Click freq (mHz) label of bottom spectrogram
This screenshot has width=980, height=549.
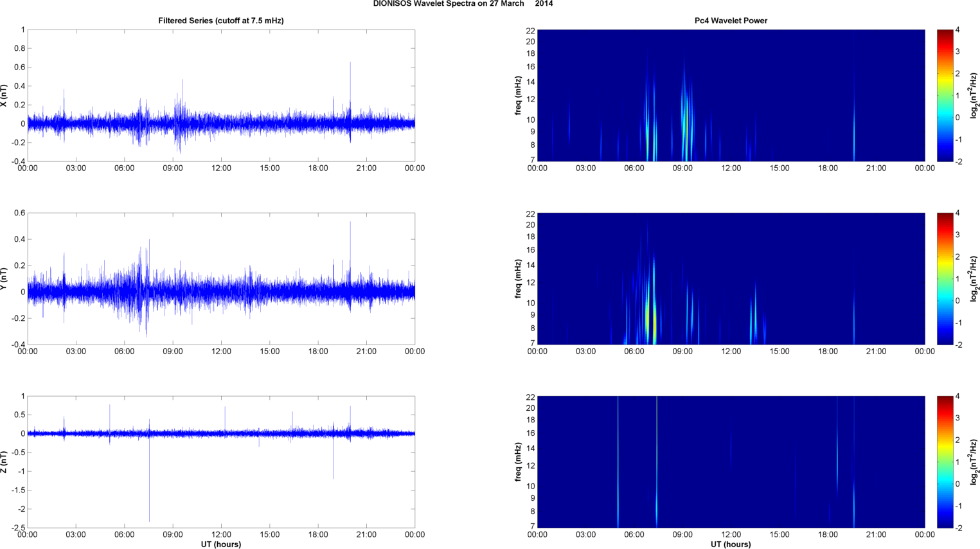click(x=518, y=462)
